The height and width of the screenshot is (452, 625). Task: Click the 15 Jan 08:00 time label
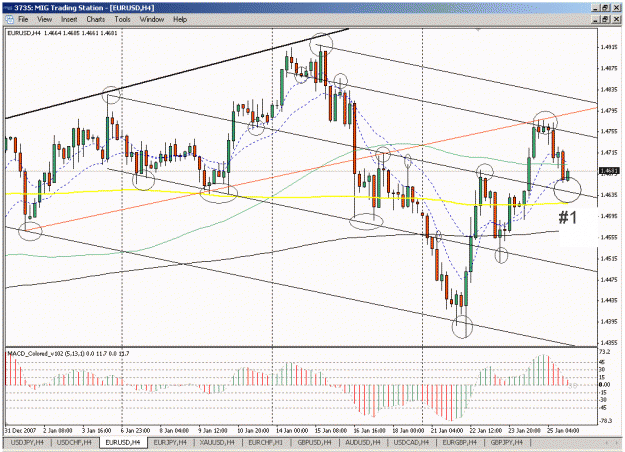pyautogui.click(x=330, y=430)
